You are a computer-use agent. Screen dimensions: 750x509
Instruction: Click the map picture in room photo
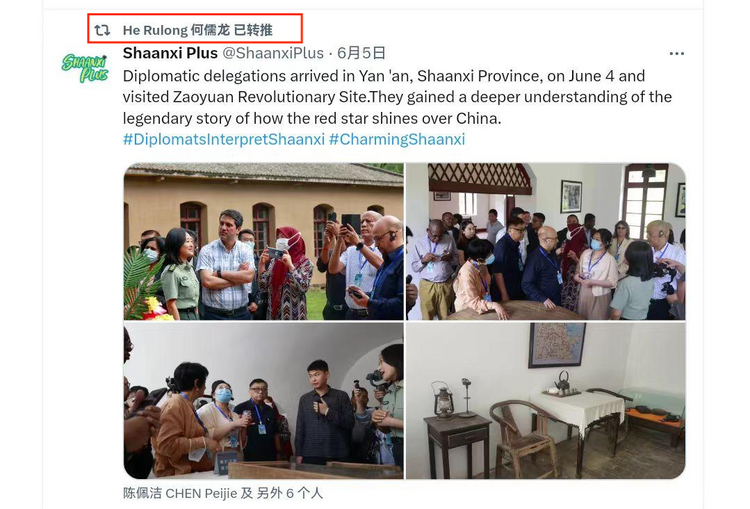coord(557,344)
